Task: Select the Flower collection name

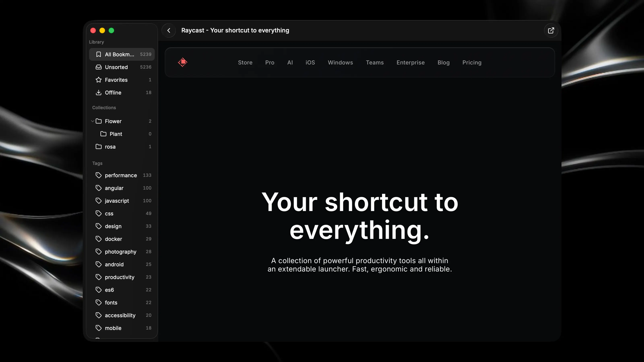Action: point(113,121)
